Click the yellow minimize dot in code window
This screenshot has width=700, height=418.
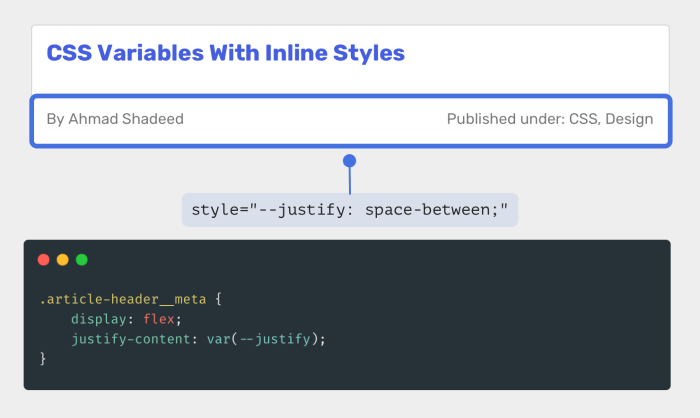[x=62, y=260]
